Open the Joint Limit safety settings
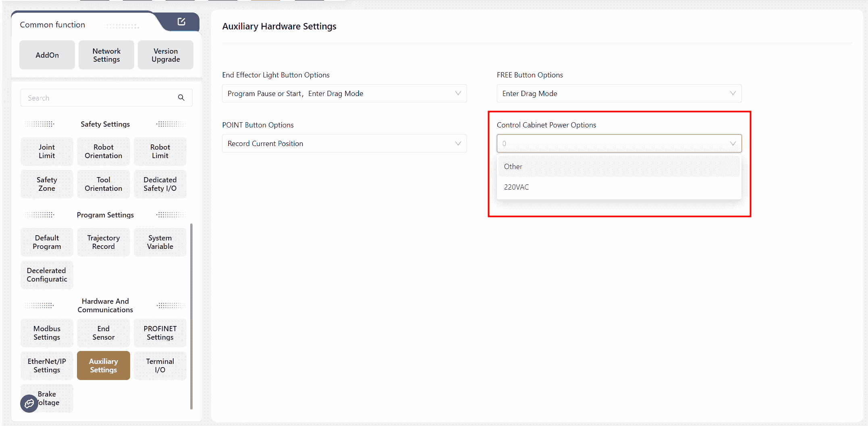Screen dimensions: 868x426 [x=47, y=152]
